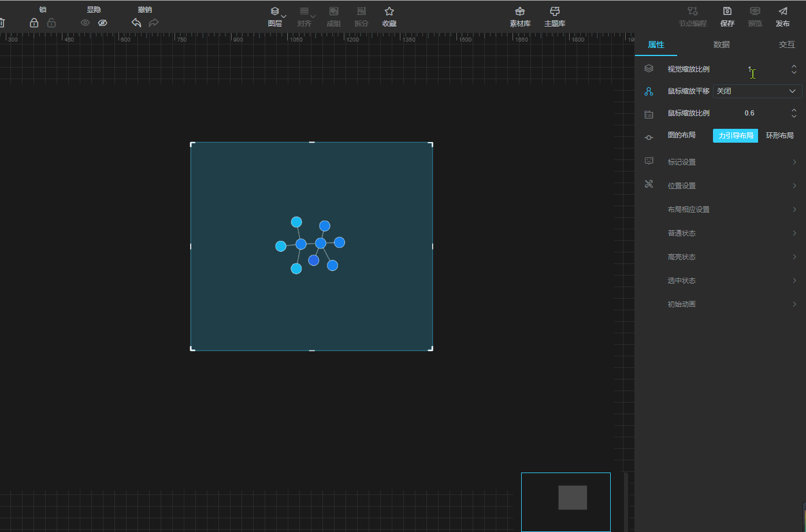Viewport: 806px width, 532px height.
Task: Click the node icon beside 图的布局
Action: (649, 137)
